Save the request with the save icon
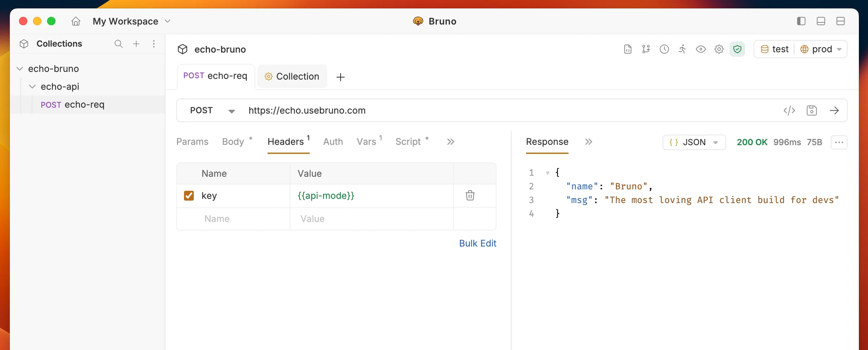 [x=812, y=110]
